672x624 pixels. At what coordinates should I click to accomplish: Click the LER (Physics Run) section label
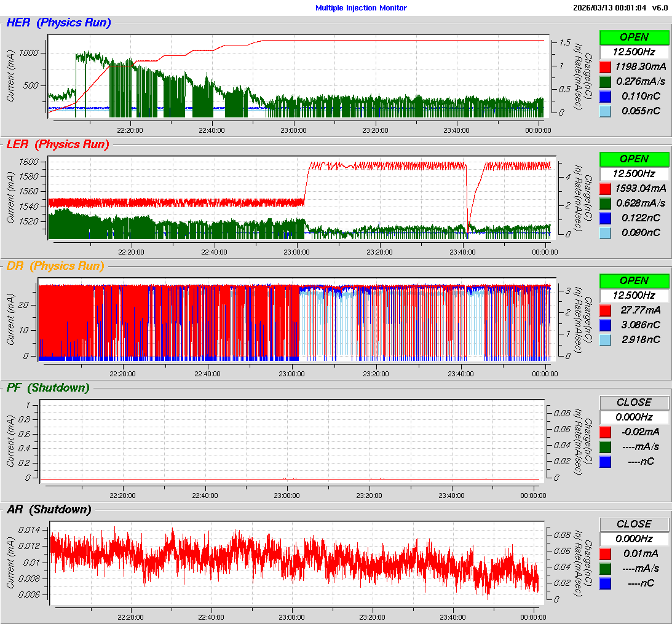(x=57, y=144)
